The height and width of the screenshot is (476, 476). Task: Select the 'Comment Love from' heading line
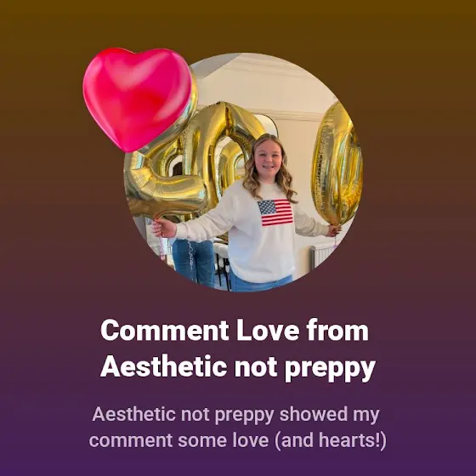point(235,331)
